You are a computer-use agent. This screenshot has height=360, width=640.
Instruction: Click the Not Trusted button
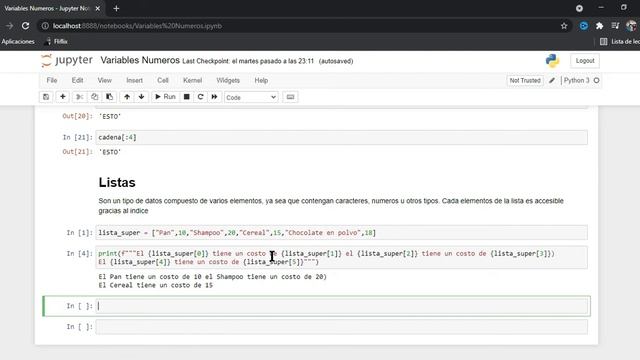point(525,80)
